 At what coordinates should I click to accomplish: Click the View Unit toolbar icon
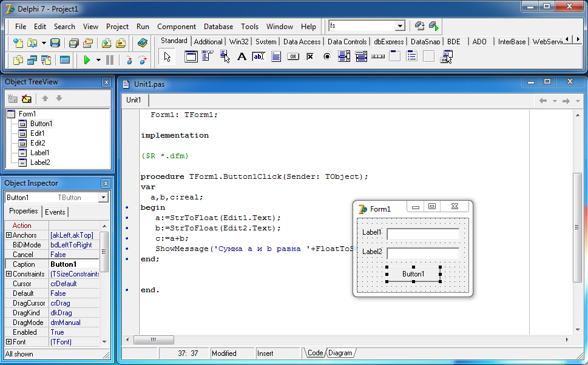18,59
